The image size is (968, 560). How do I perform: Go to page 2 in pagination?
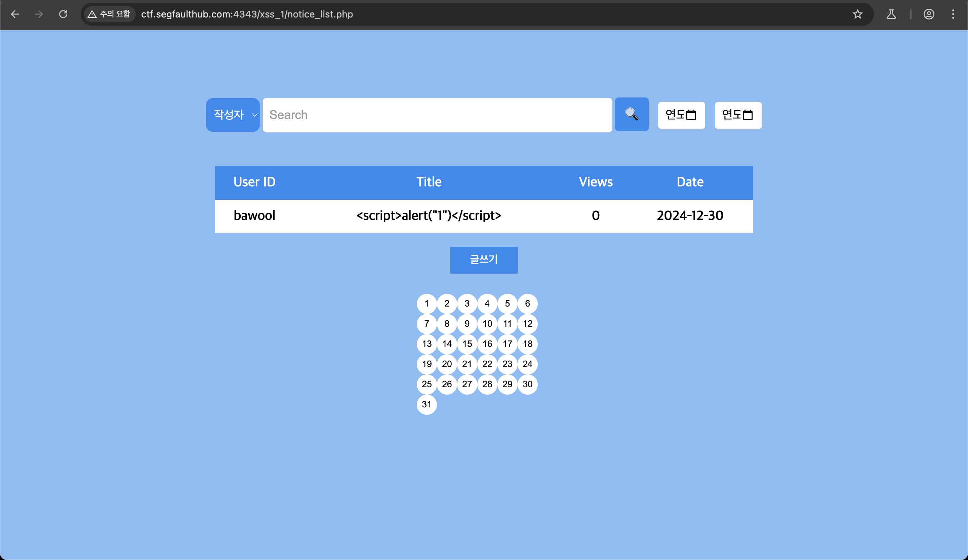click(x=447, y=304)
